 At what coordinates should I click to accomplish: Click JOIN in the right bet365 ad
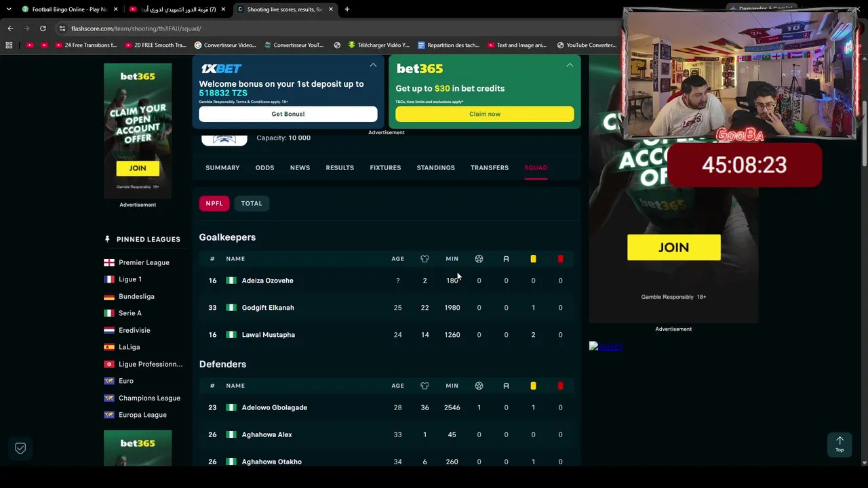coord(674,247)
